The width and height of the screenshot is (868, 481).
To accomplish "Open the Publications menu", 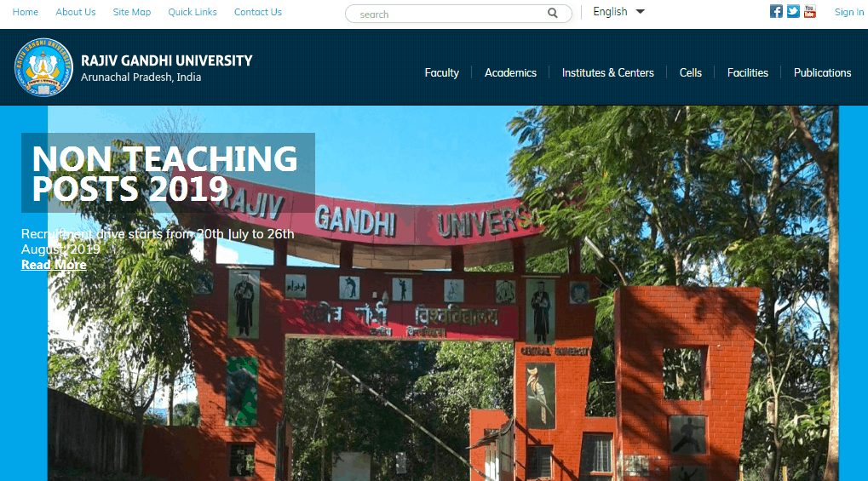I will pyautogui.click(x=822, y=72).
